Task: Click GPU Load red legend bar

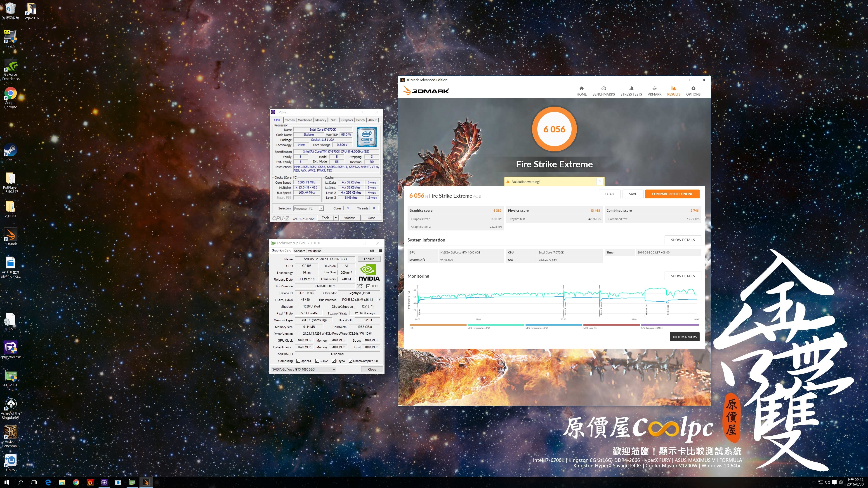Action: [x=612, y=325]
